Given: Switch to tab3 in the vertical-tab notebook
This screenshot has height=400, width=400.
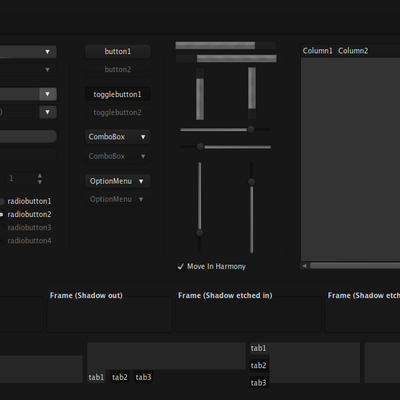Looking at the screenshot, I should pyautogui.click(x=259, y=383).
